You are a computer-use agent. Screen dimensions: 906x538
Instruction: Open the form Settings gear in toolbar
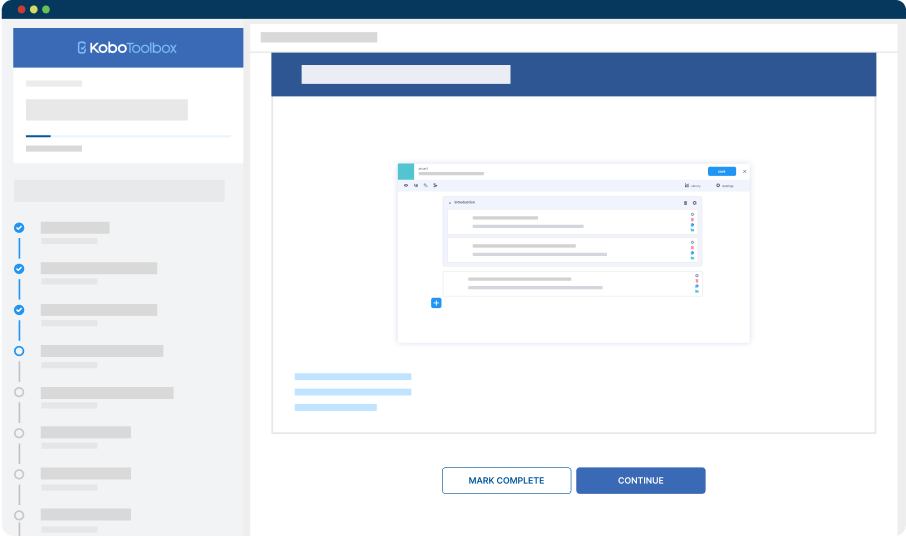click(x=718, y=185)
